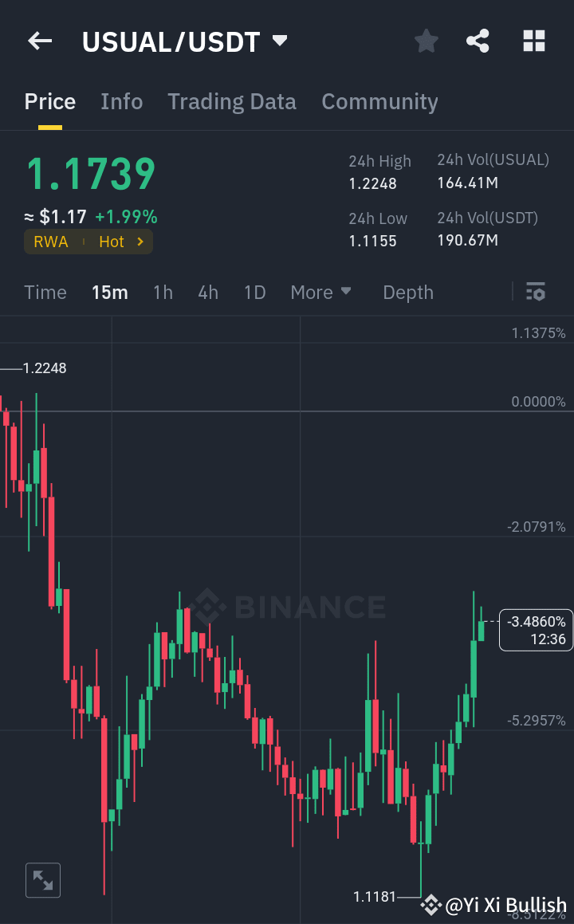Expand the chart to fullscreen
The height and width of the screenshot is (924, 574).
42,879
